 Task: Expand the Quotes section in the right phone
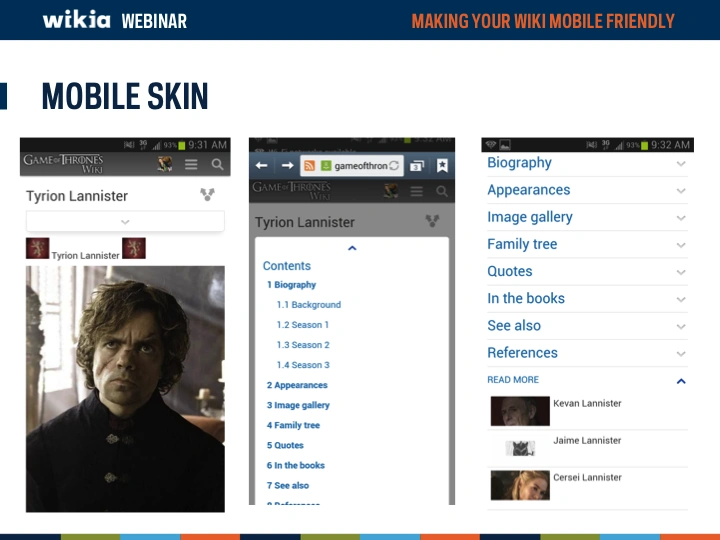point(681,272)
